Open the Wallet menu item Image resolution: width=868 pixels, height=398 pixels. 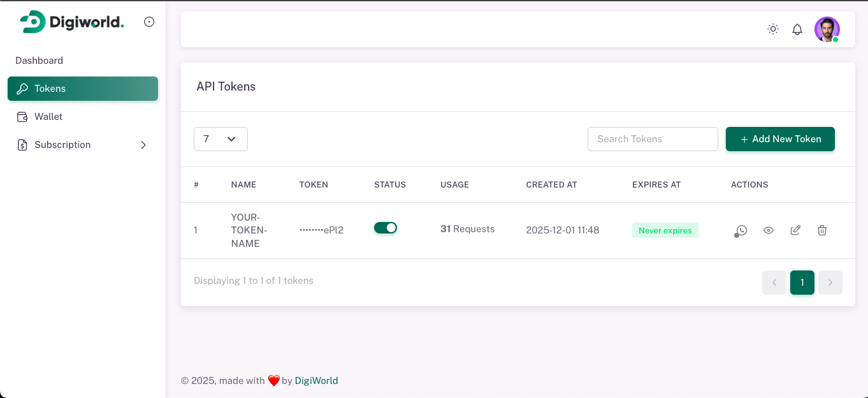tap(48, 117)
